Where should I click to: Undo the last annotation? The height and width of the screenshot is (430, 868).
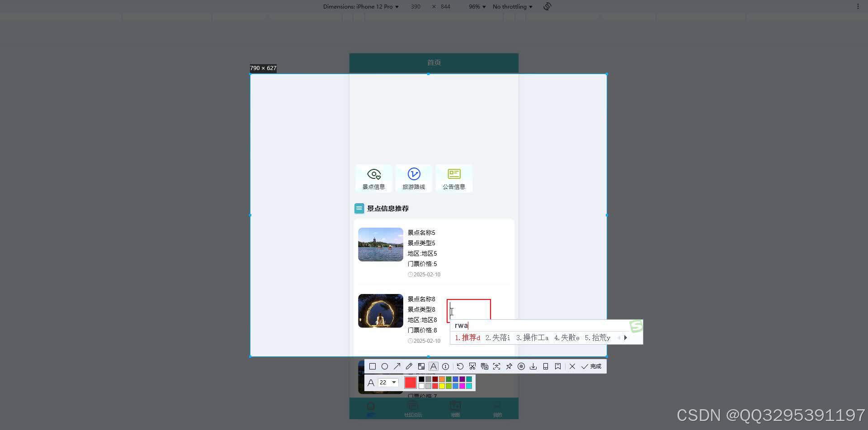[x=460, y=366]
